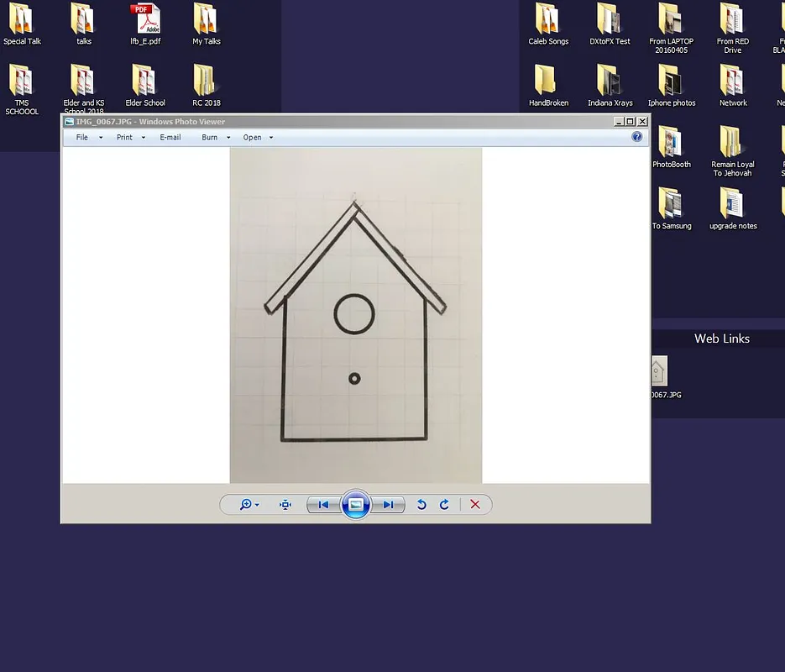Image resolution: width=785 pixels, height=672 pixels.
Task: Expand the File dropdown arrow
Action: coord(101,137)
